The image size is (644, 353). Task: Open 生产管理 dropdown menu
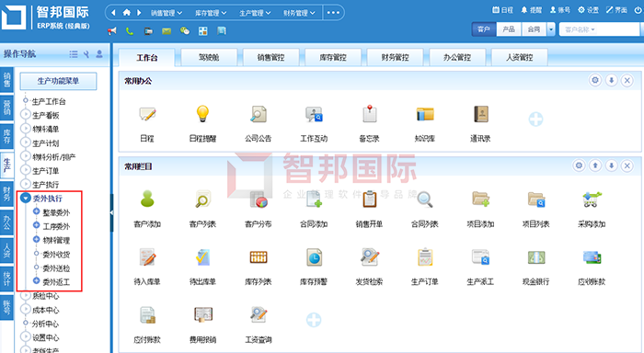coord(255,13)
